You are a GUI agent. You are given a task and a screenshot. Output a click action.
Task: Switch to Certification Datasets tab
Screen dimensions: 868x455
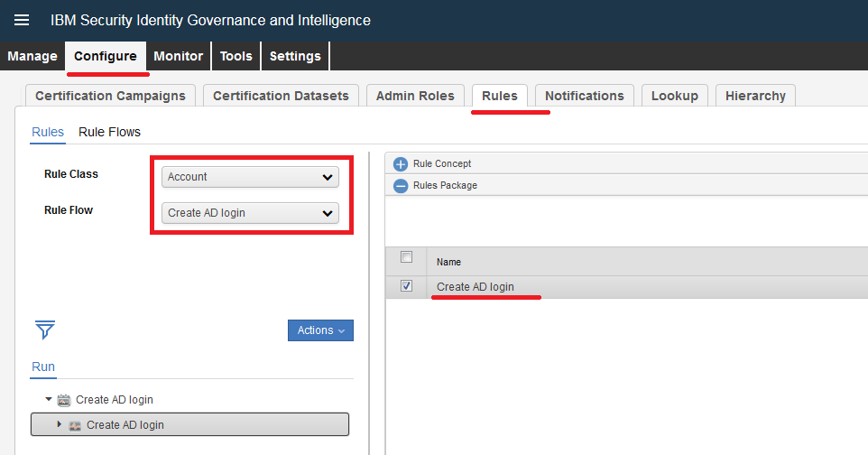point(281,96)
